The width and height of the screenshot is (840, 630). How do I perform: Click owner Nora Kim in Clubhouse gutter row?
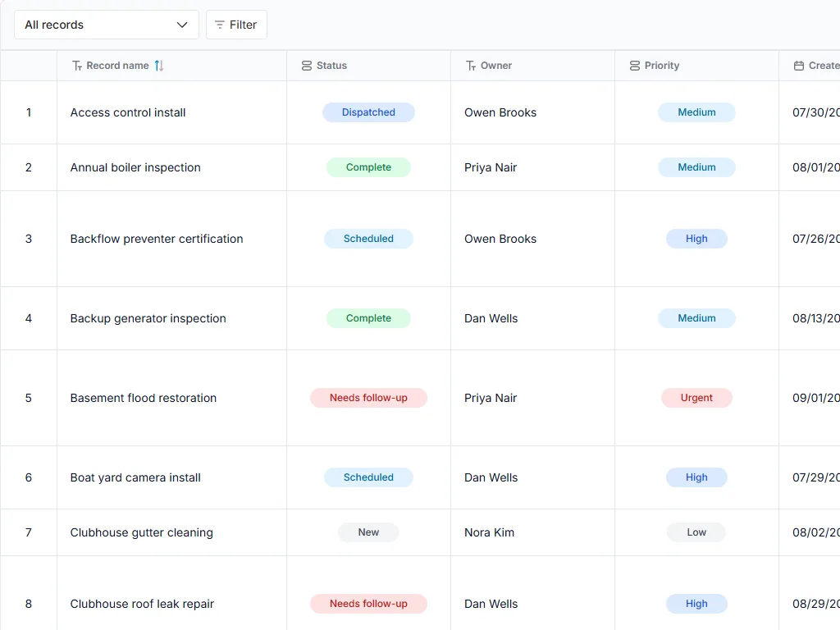pyautogui.click(x=489, y=532)
